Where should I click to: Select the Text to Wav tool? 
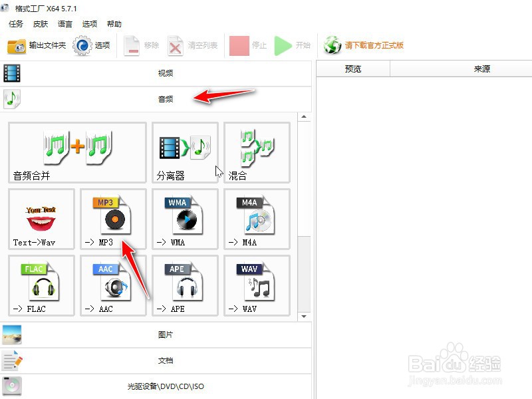40,219
